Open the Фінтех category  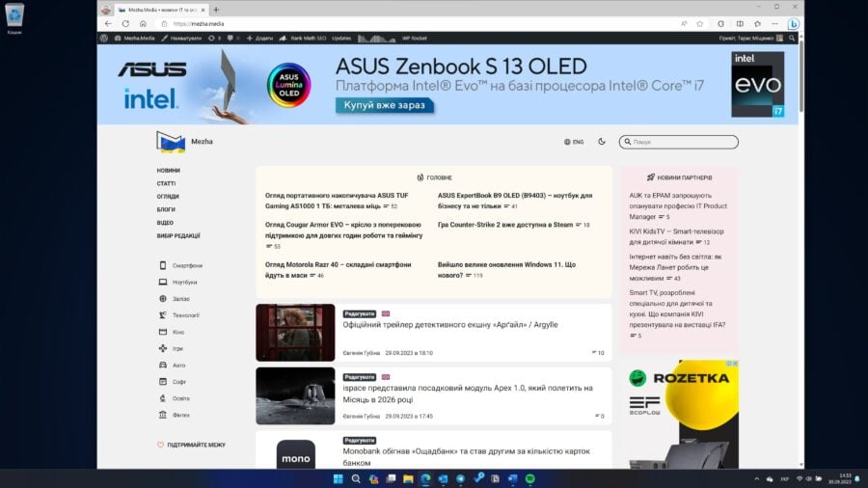(175, 415)
